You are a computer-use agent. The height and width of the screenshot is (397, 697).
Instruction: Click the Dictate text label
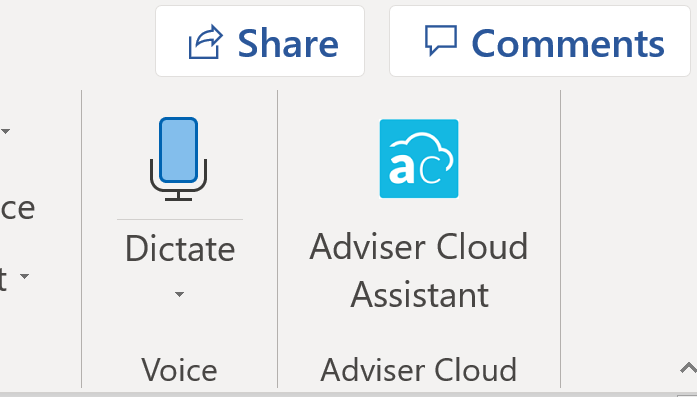tap(180, 249)
